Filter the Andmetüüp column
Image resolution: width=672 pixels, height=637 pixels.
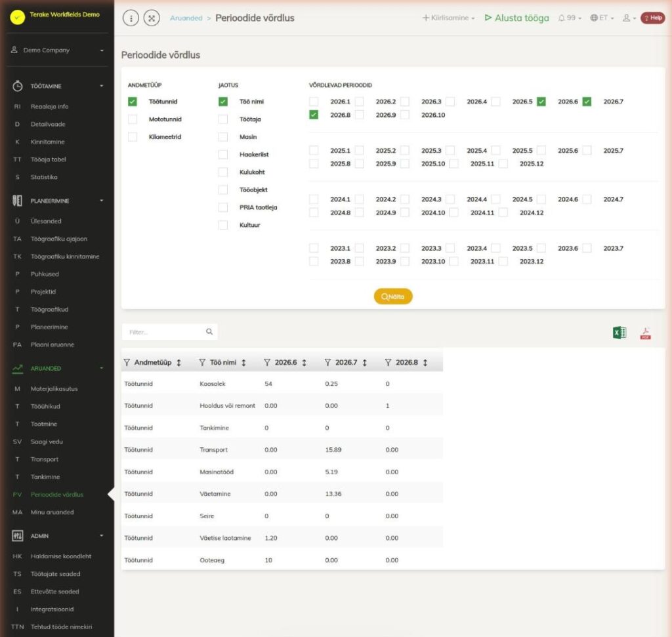tap(127, 362)
